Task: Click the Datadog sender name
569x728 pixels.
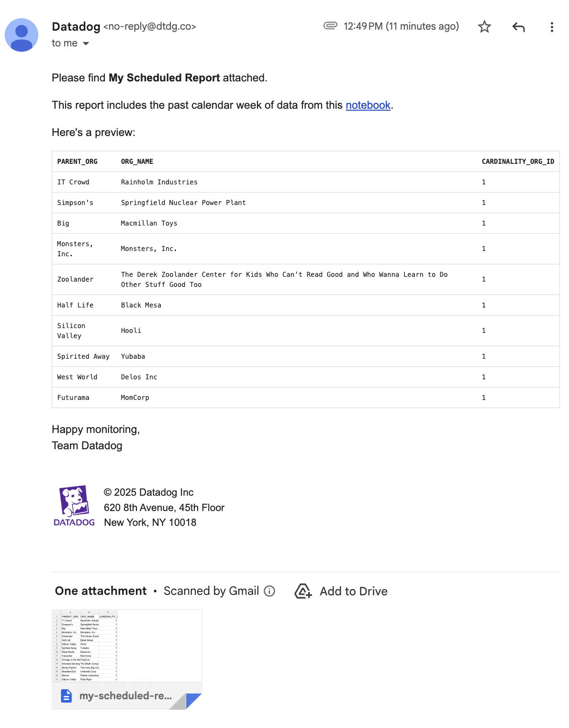Action: (76, 27)
